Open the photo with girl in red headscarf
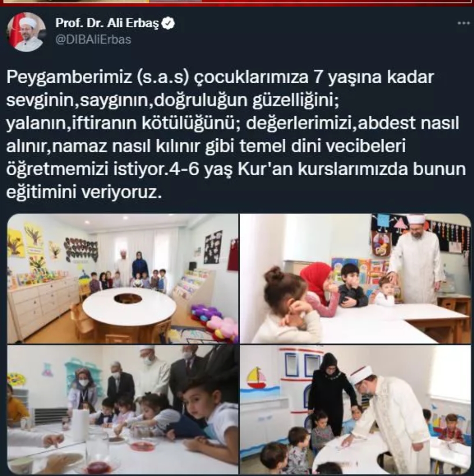The height and width of the screenshot is (476, 474). 355,278
